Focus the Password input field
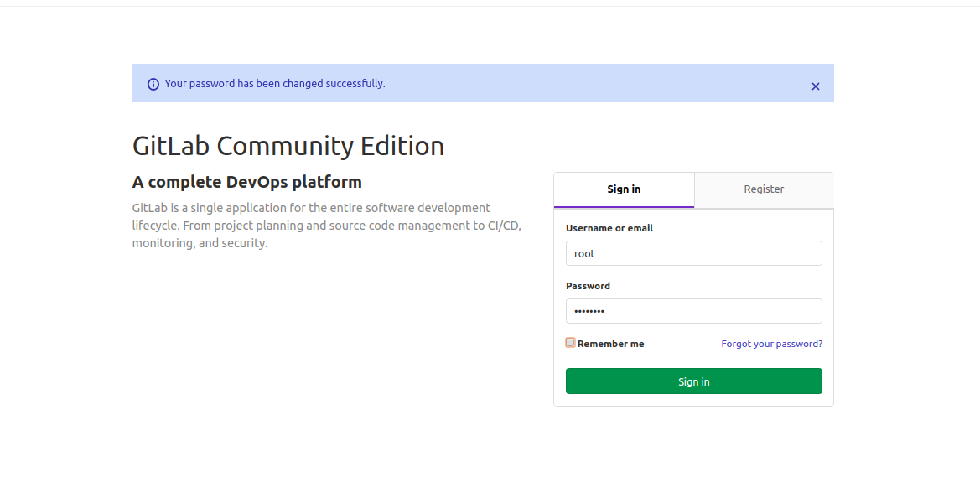The width and height of the screenshot is (980, 503). pos(694,311)
